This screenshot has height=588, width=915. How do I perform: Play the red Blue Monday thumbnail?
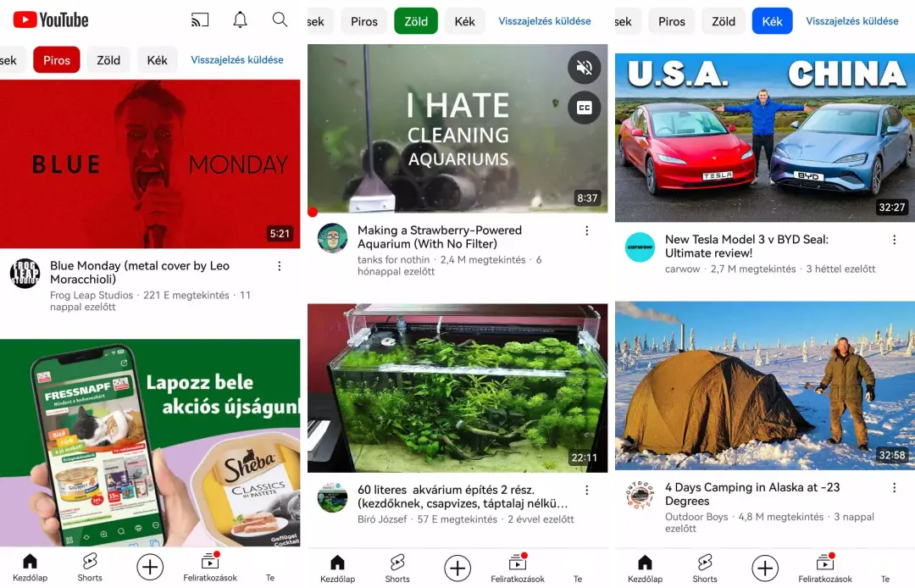click(150, 164)
